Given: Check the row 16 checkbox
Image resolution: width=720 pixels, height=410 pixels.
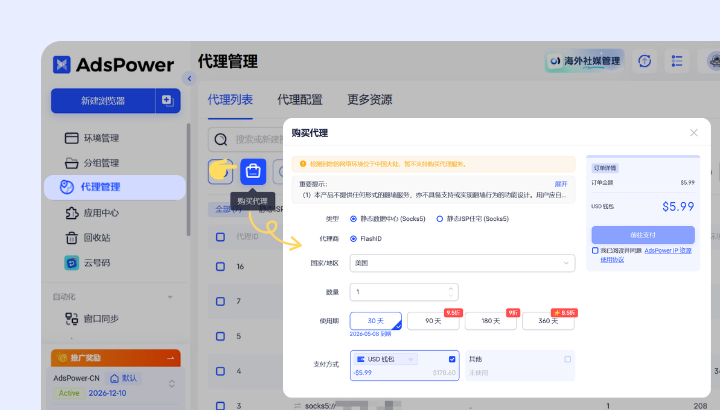Looking at the screenshot, I should click(x=220, y=266).
